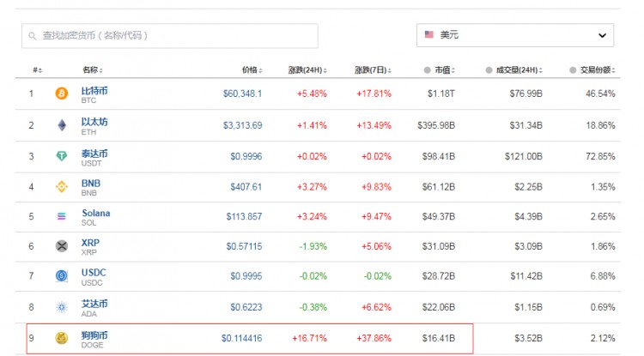Click Dogecoin price $0.114416
The image size is (644, 356).
coord(241,338)
